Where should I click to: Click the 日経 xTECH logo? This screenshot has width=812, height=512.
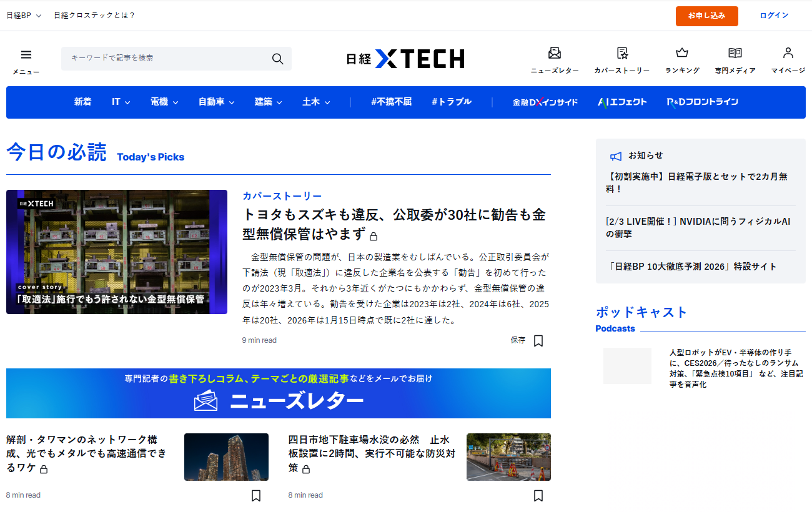click(405, 59)
